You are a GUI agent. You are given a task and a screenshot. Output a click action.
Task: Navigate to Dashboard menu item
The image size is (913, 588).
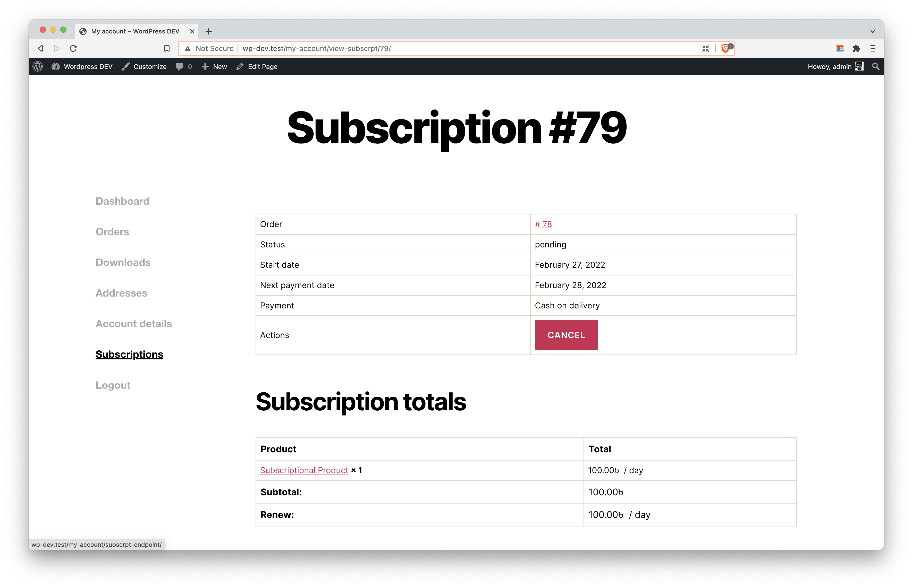point(122,201)
